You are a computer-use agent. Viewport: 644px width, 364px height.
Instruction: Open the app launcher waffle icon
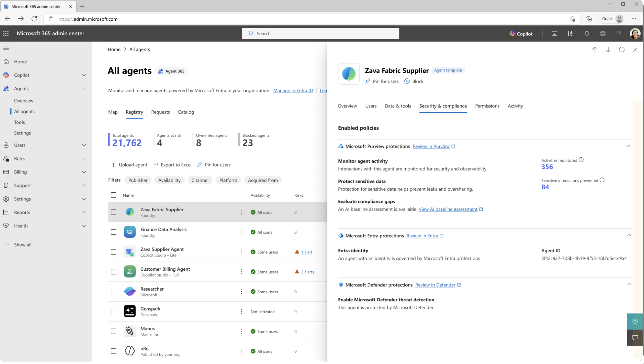(x=6, y=33)
